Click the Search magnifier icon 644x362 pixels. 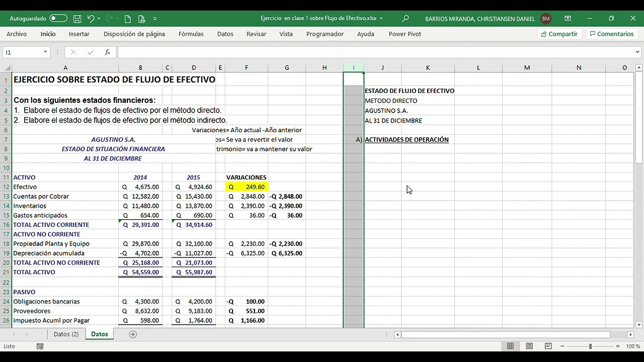tap(406, 19)
